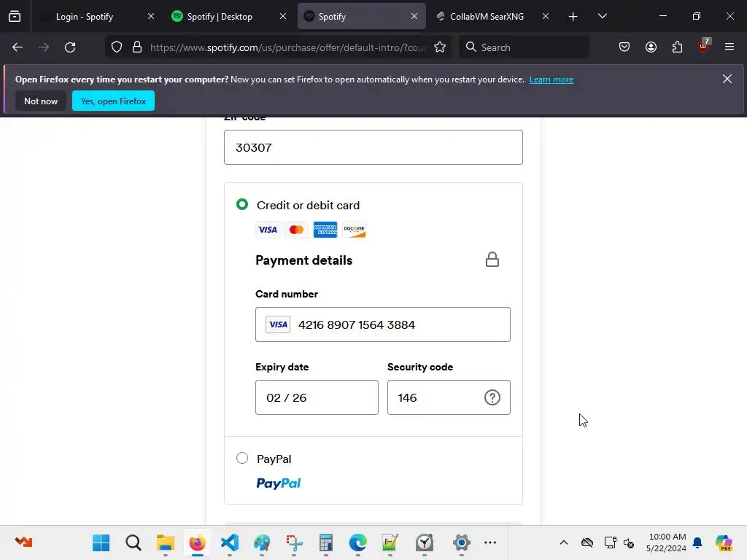
Task: Click the American Express logo
Action: point(325,230)
